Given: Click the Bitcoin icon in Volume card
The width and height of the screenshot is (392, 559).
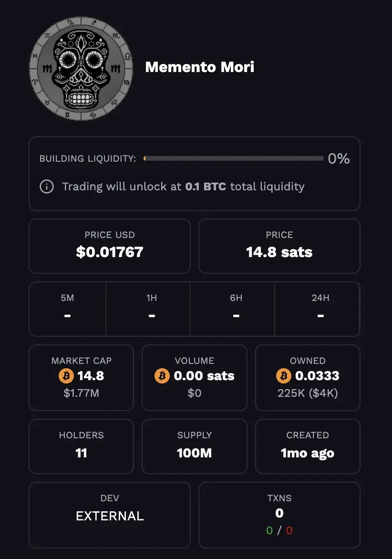Looking at the screenshot, I should pos(162,376).
